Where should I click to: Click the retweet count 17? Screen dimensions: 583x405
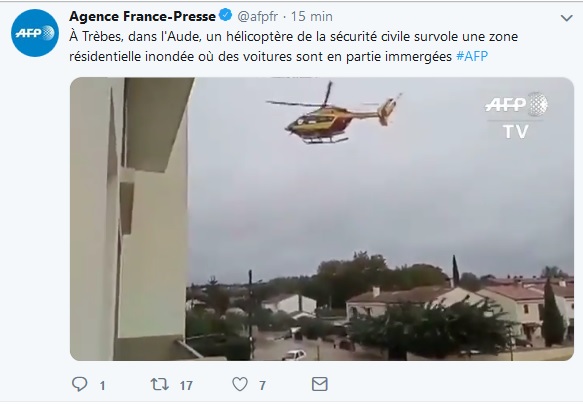pyautogui.click(x=186, y=386)
